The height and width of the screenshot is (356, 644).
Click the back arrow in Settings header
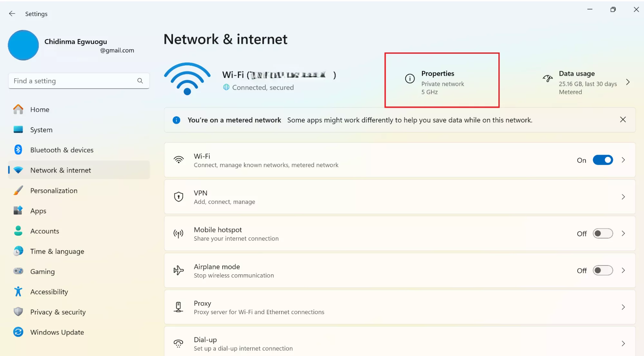(x=12, y=14)
